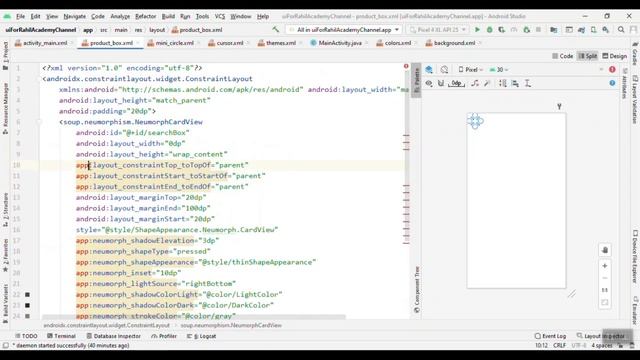Open API level 30 dropdown
The width and height of the screenshot is (640, 360).
499,70
